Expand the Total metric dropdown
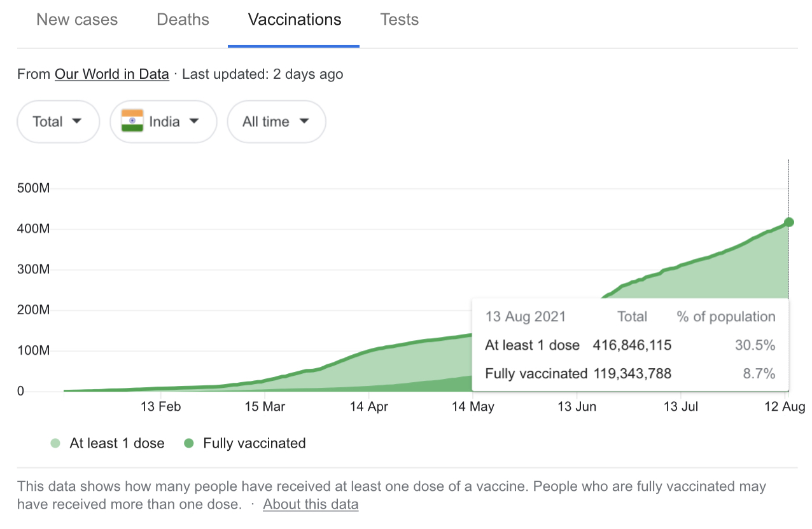 pos(58,121)
